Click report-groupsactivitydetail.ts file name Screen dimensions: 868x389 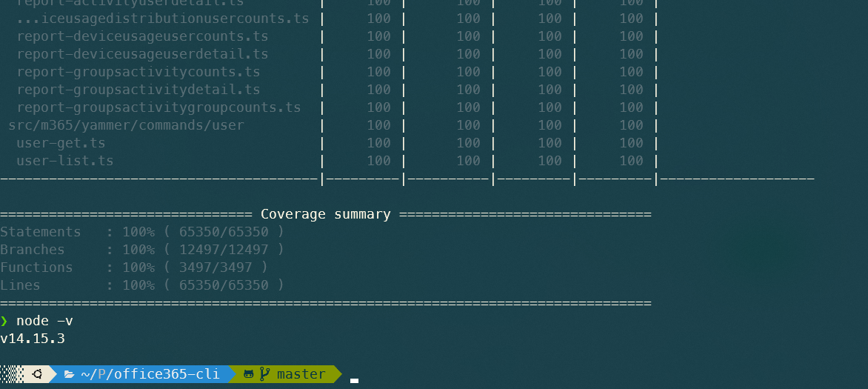tap(138, 90)
